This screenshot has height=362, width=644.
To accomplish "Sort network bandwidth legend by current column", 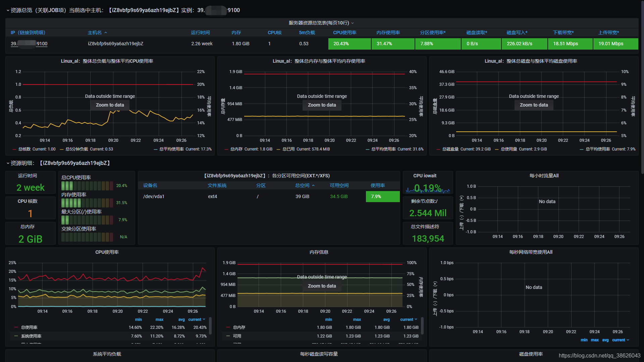I will tap(621, 340).
